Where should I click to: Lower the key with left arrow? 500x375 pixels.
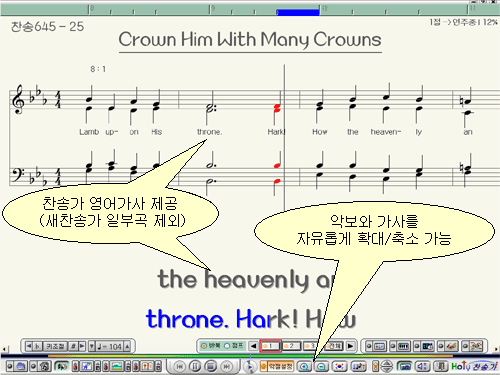[29, 346]
